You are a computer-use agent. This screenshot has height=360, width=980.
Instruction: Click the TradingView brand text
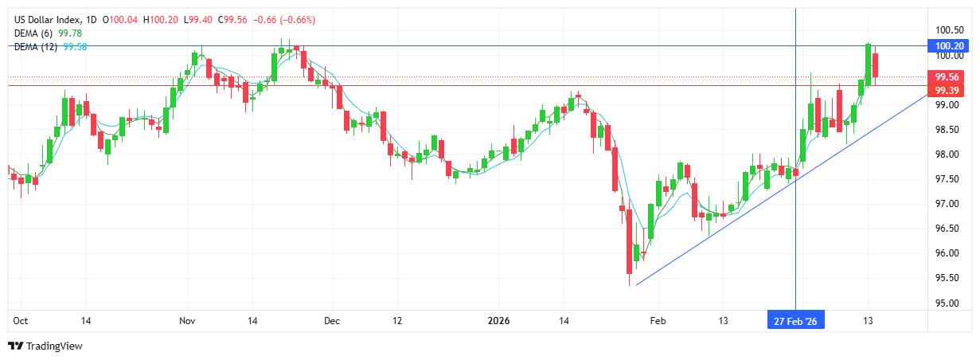[54, 346]
